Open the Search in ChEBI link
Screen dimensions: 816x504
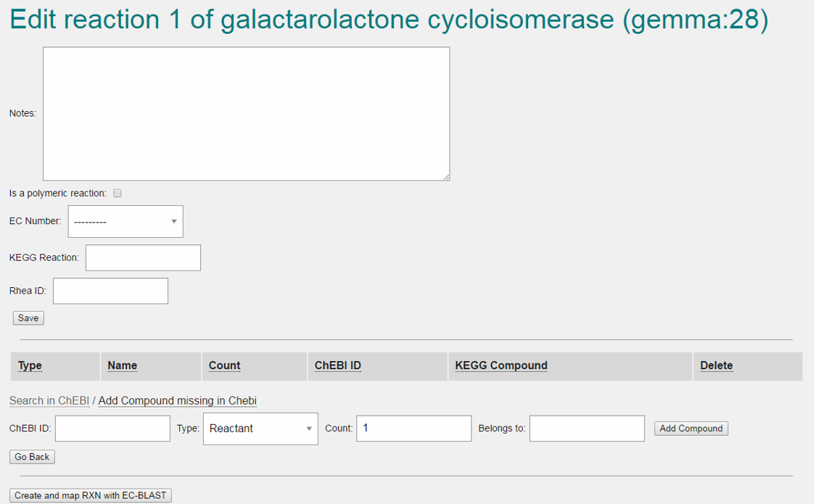click(x=49, y=401)
